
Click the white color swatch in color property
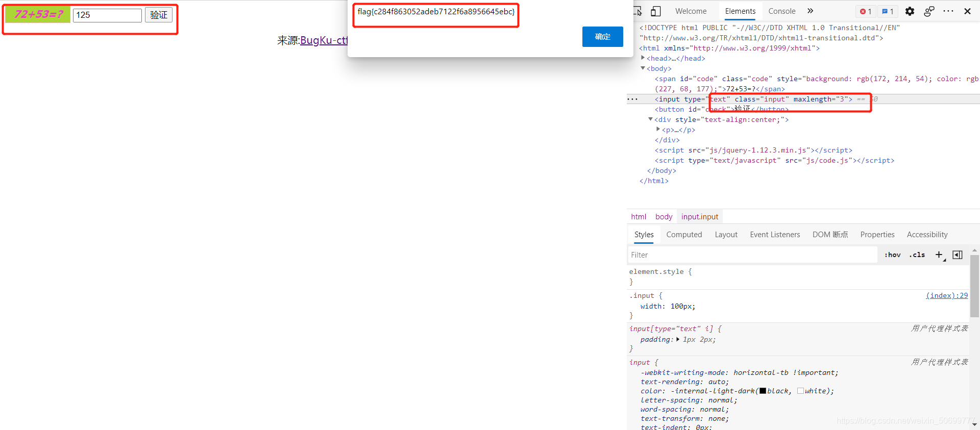(x=800, y=391)
